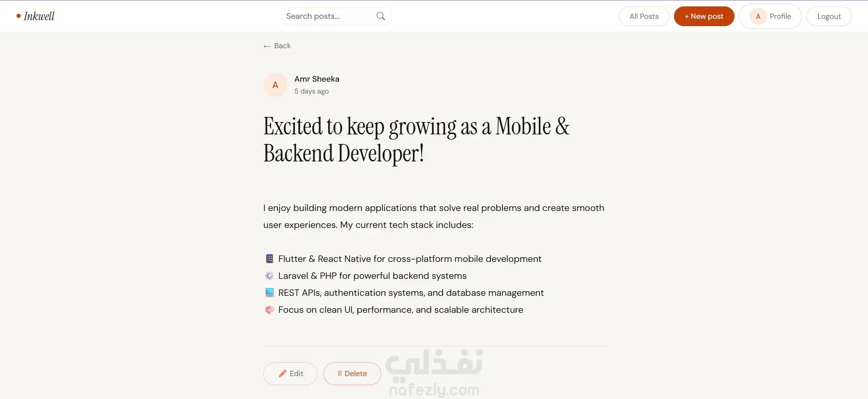The image size is (868, 399).
Task: Click the mobile phone emoji bullet
Action: pos(269,259)
